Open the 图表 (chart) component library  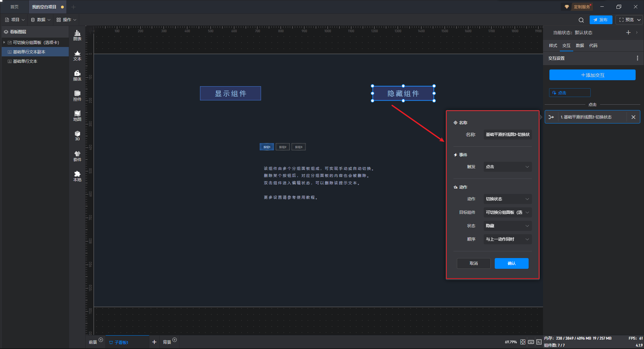point(77,35)
